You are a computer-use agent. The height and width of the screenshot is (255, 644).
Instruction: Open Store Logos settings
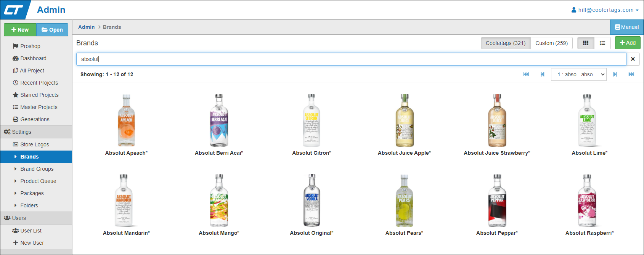click(x=34, y=144)
